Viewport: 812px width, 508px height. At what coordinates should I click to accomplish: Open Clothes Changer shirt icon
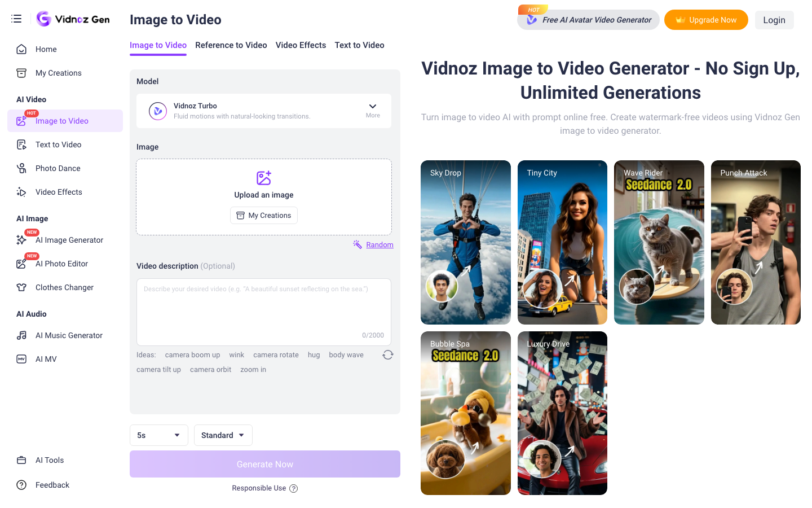click(21, 287)
